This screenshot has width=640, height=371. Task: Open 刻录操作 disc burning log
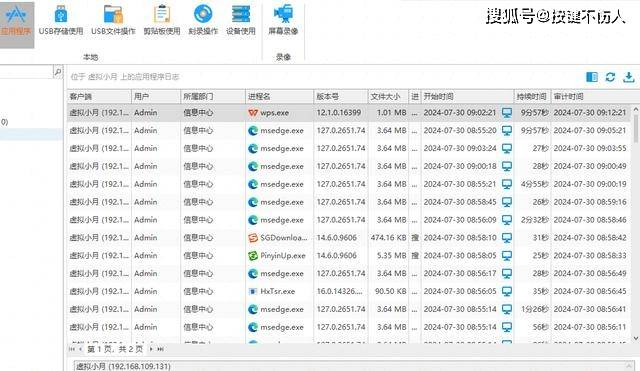tap(203, 20)
